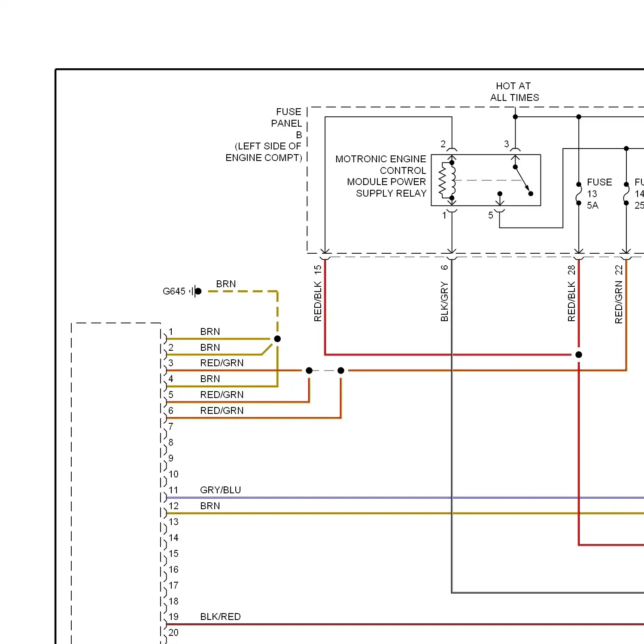Select the RED/GRN label at connector pin 5
The image size is (644, 644).
222,395
